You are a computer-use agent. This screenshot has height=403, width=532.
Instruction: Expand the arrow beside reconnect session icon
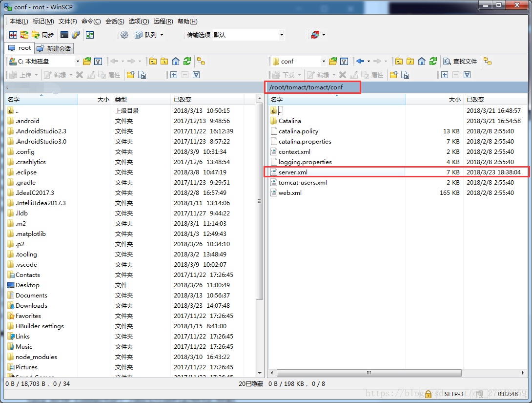point(324,35)
